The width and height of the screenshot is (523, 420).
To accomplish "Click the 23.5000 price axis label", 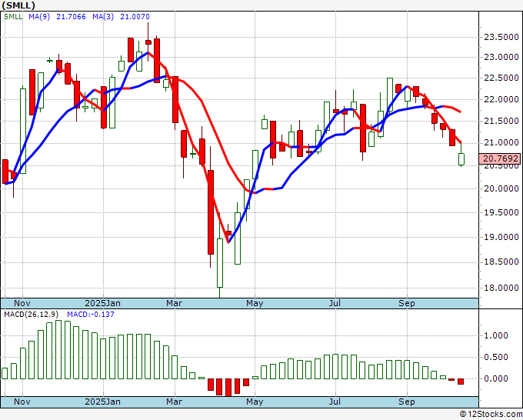I will (x=501, y=37).
